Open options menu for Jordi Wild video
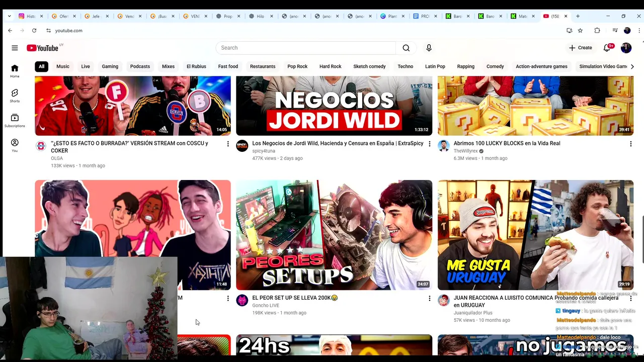The width and height of the screenshot is (644, 362). [x=429, y=144]
